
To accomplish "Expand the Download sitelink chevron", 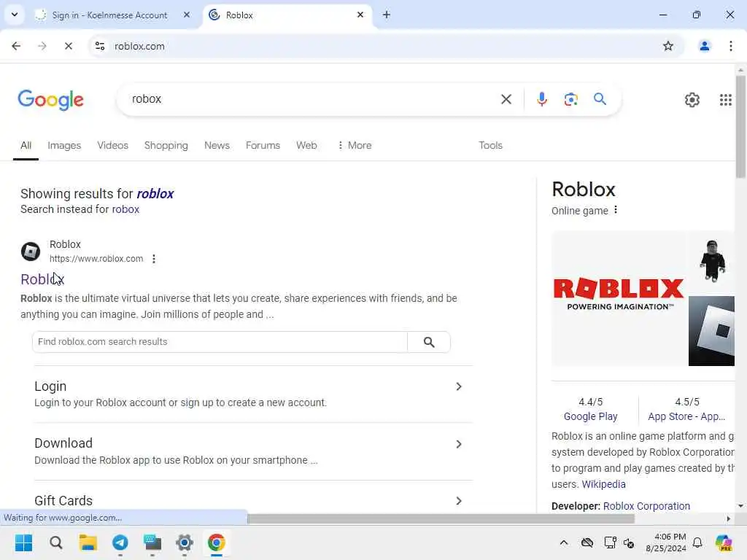I will (458, 444).
